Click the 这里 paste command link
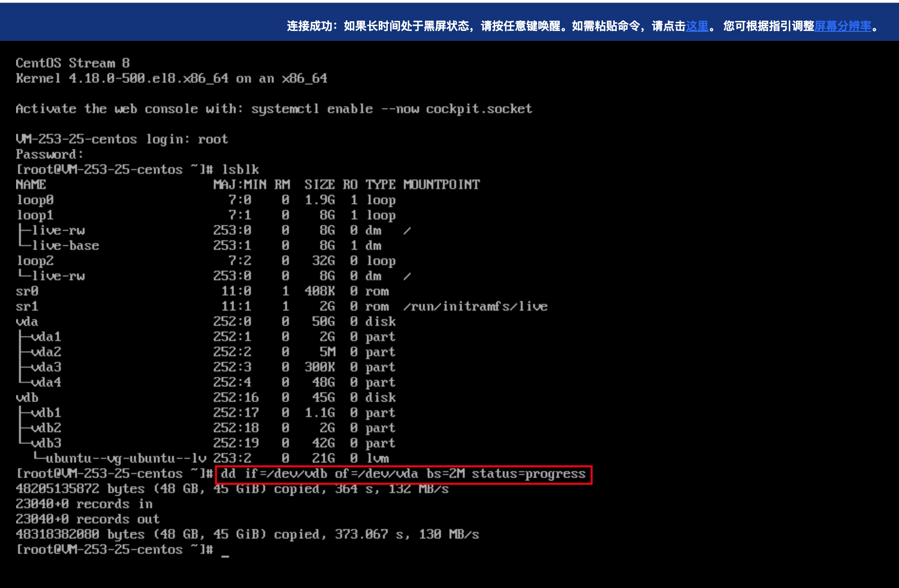The height and width of the screenshot is (588, 899). pos(697,26)
